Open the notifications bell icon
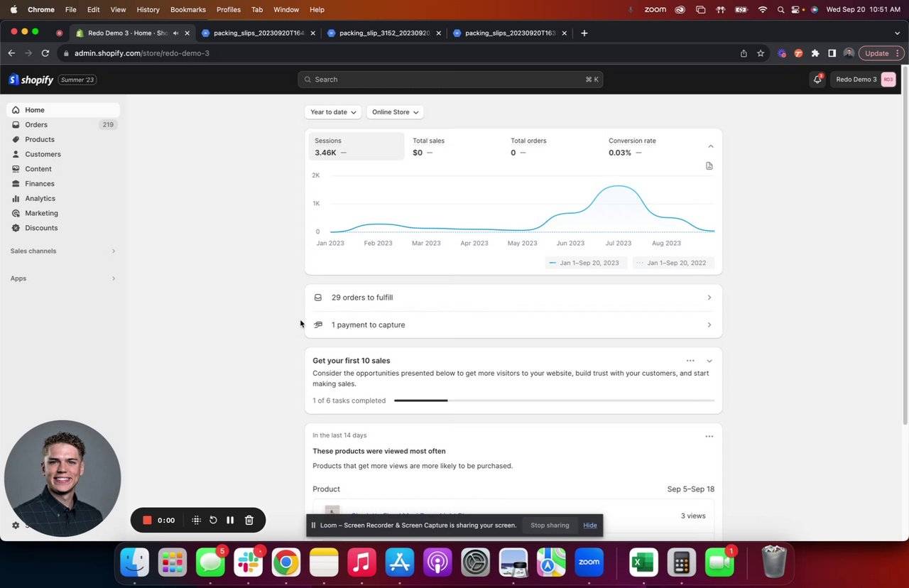Screen dimensions: 909x588 point(817,80)
